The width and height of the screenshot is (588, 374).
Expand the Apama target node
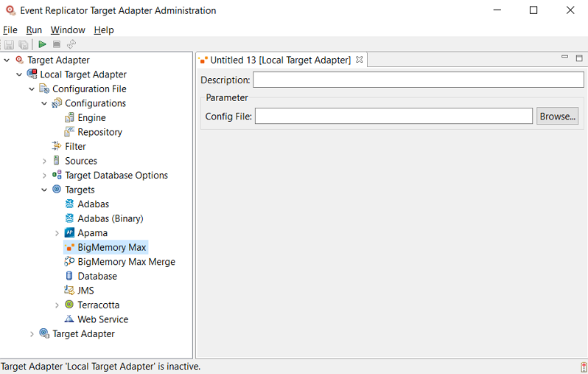tap(57, 233)
